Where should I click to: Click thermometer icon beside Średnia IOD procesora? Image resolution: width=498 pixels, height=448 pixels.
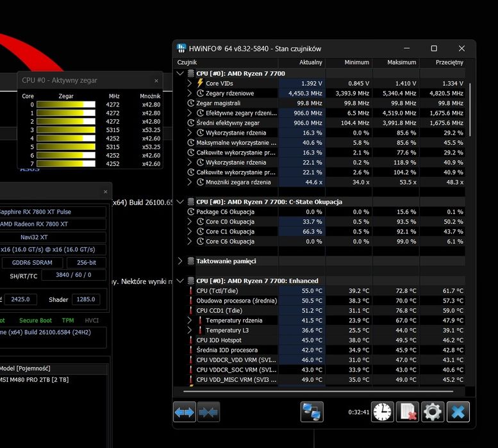tap(191, 350)
